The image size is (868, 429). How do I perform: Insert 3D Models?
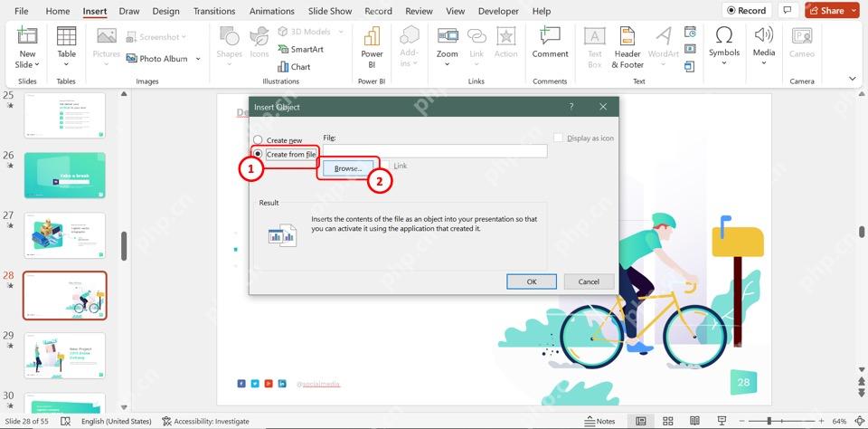(305, 32)
